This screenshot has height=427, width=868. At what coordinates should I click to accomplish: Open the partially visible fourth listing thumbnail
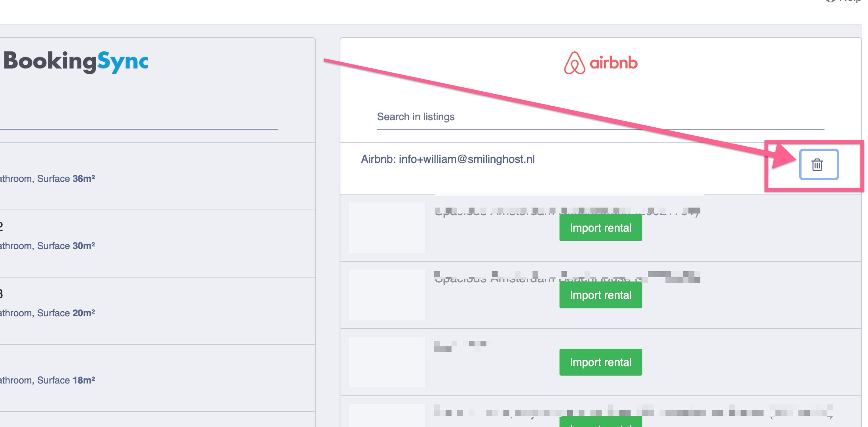coord(387,416)
